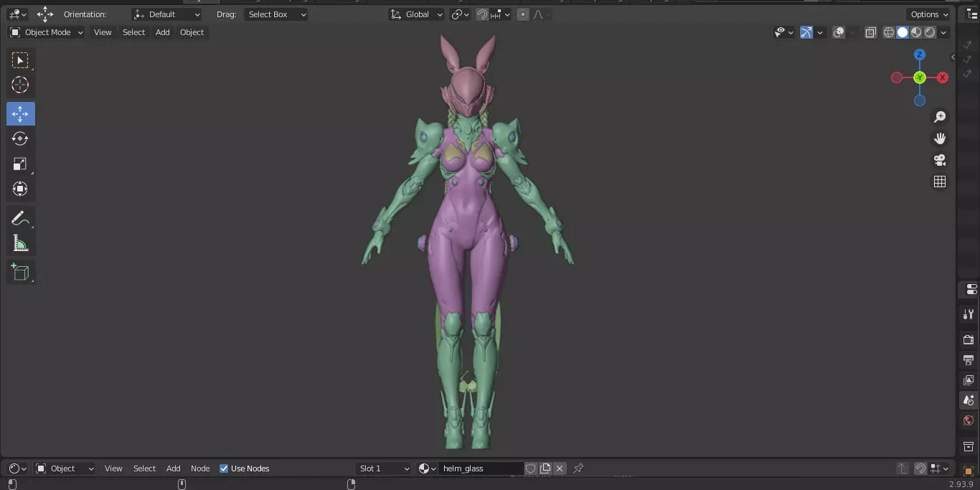Open Scene properties tab icon
980x490 pixels.
coord(969,400)
